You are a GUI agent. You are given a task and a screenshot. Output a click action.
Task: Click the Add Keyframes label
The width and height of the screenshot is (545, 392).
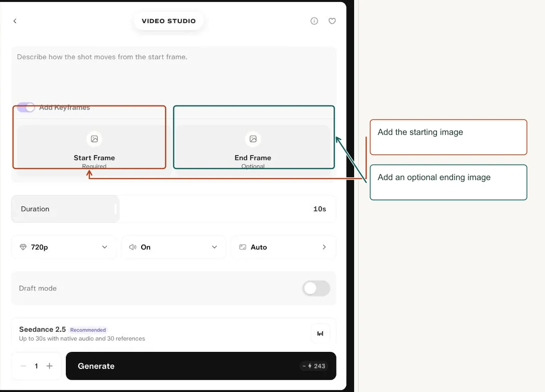[x=64, y=107]
